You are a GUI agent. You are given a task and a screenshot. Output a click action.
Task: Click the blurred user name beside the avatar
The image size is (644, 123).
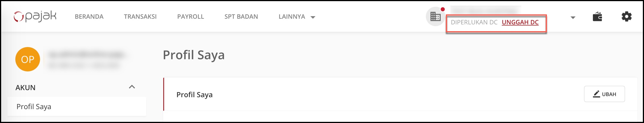(86, 54)
